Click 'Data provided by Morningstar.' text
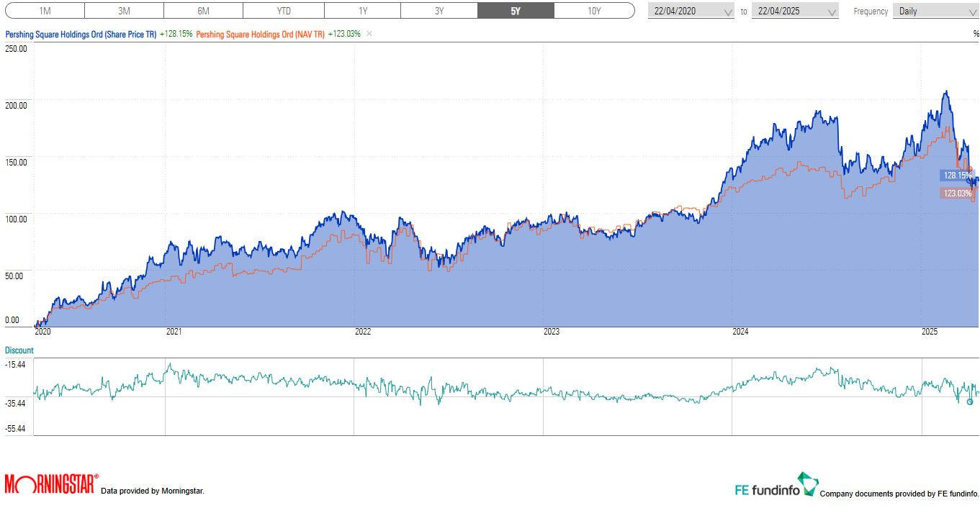This screenshot has height=513, width=980. (x=153, y=491)
